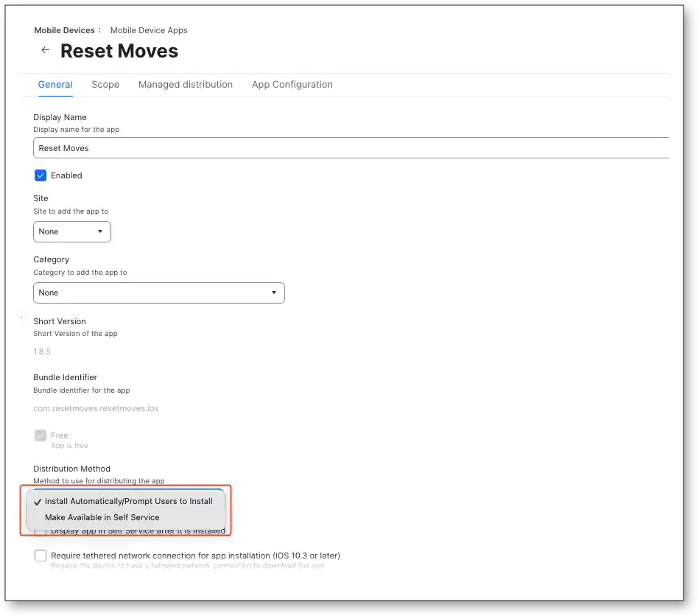This screenshot has width=699, height=616.
Task: Enable Require tethered network connection checkbox
Action: coord(41,556)
